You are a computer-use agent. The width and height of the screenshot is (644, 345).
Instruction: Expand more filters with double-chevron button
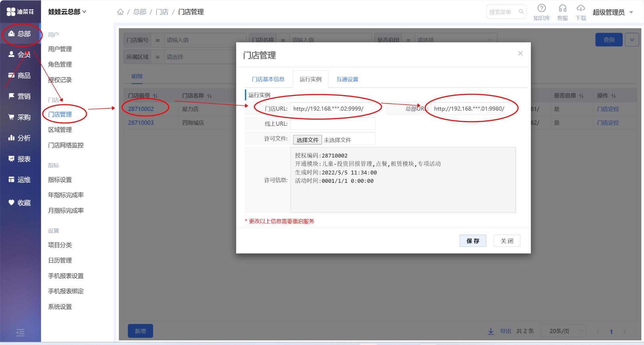tap(632, 40)
